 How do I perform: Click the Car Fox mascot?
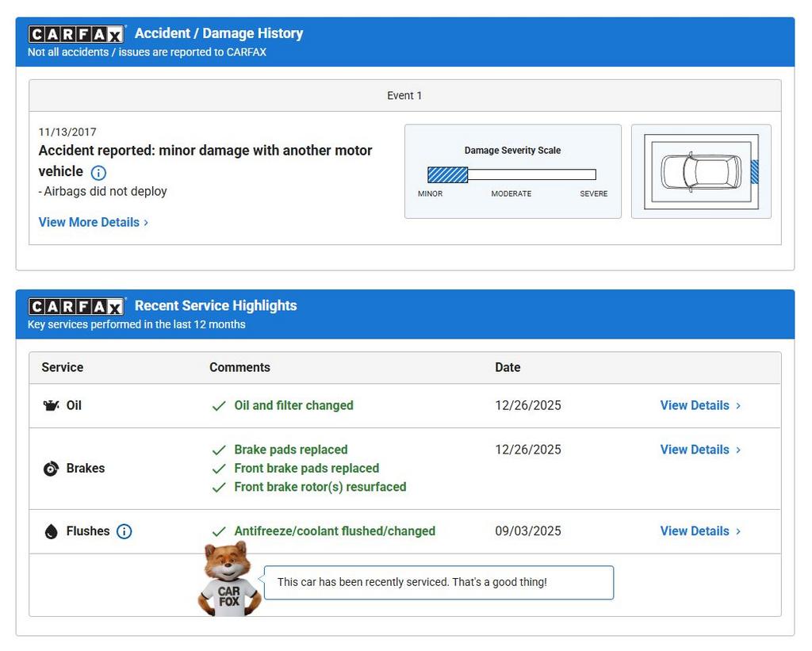click(228, 580)
